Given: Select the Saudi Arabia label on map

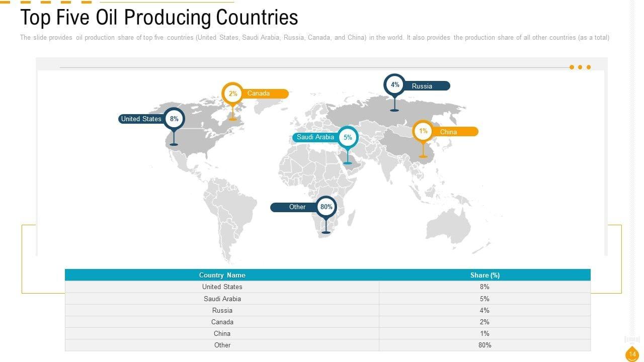Looking at the screenshot, I should click(x=315, y=137).
